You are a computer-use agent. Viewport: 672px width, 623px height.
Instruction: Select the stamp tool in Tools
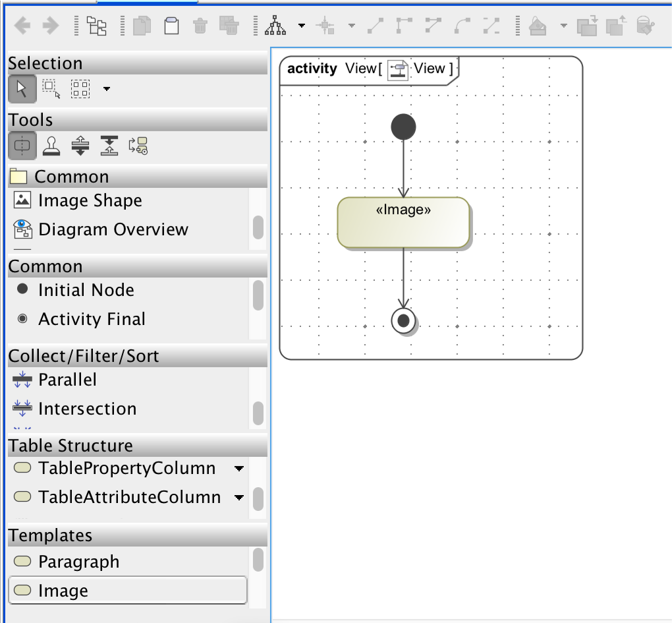point(51,146)
